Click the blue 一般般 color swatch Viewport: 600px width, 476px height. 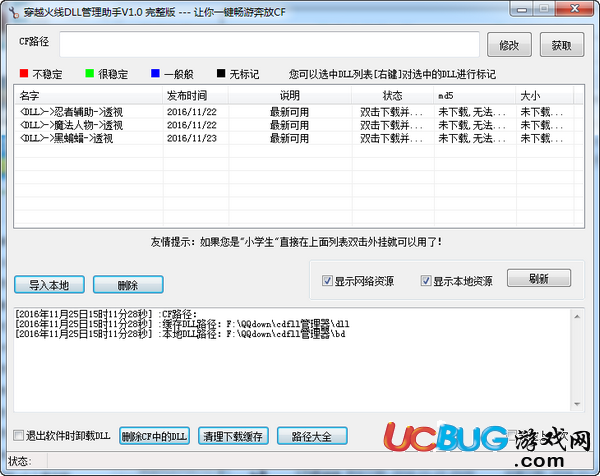[155, 73]
